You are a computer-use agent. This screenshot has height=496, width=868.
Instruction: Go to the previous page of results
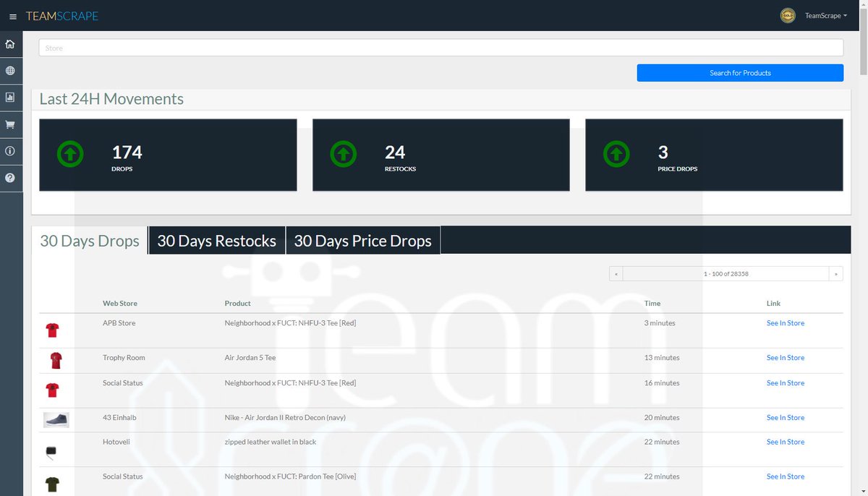616,274
